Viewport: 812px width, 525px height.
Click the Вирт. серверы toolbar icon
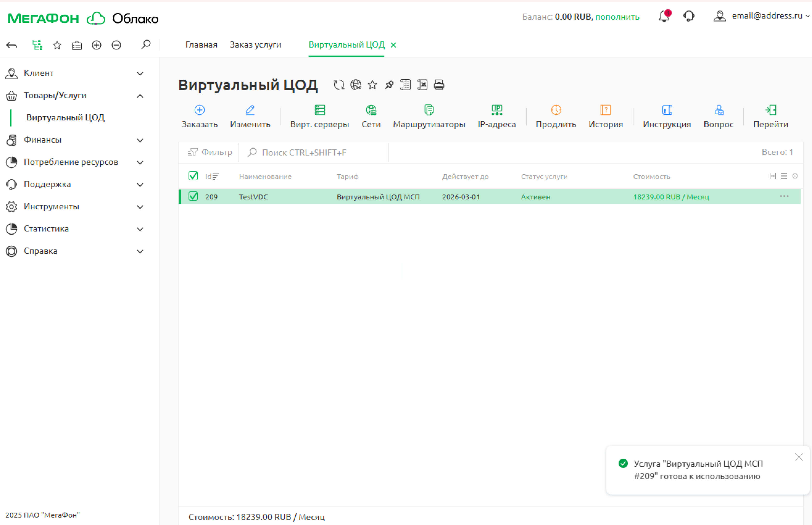tap(319, 110)
